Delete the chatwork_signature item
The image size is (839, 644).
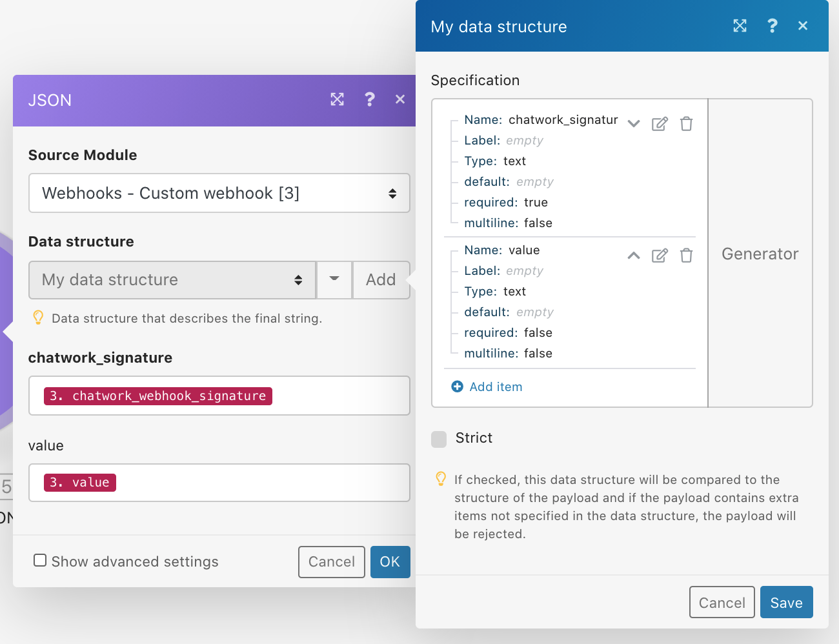686,124
